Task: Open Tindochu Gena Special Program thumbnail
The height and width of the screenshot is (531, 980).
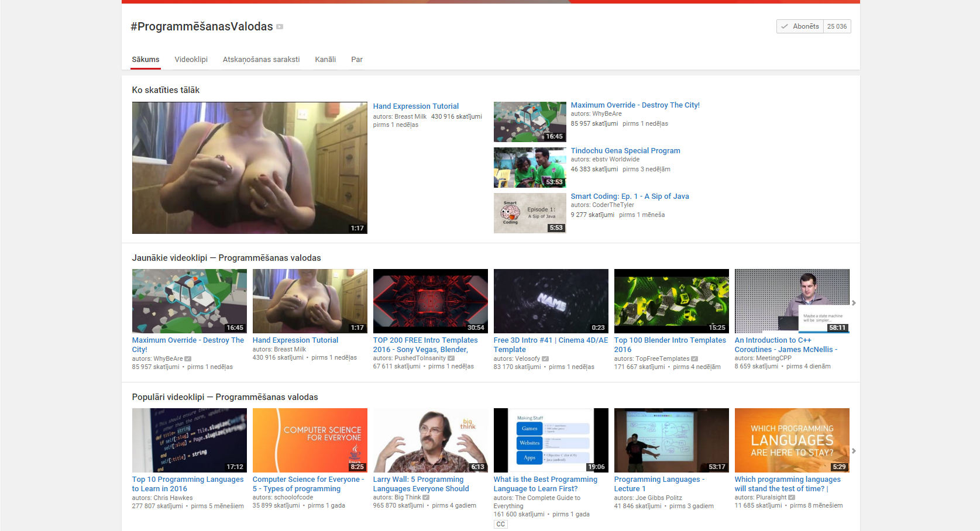Action: (x=530, y=168)
